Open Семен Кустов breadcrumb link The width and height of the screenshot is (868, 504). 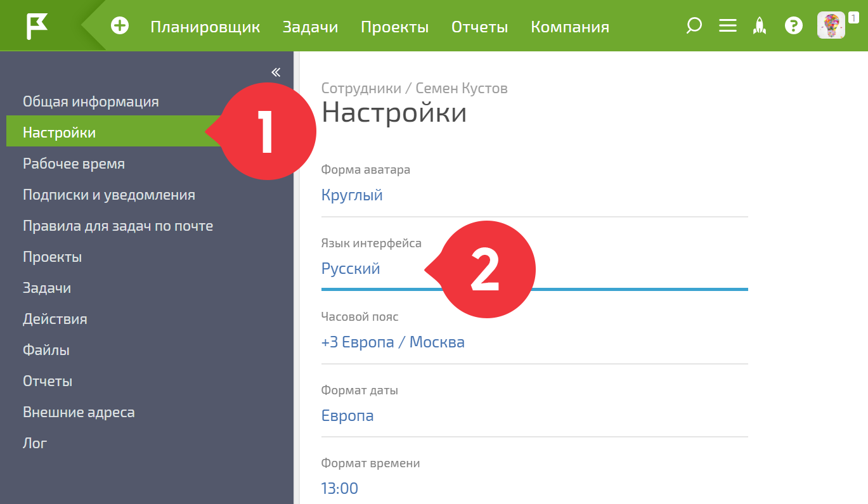(462, 88)
